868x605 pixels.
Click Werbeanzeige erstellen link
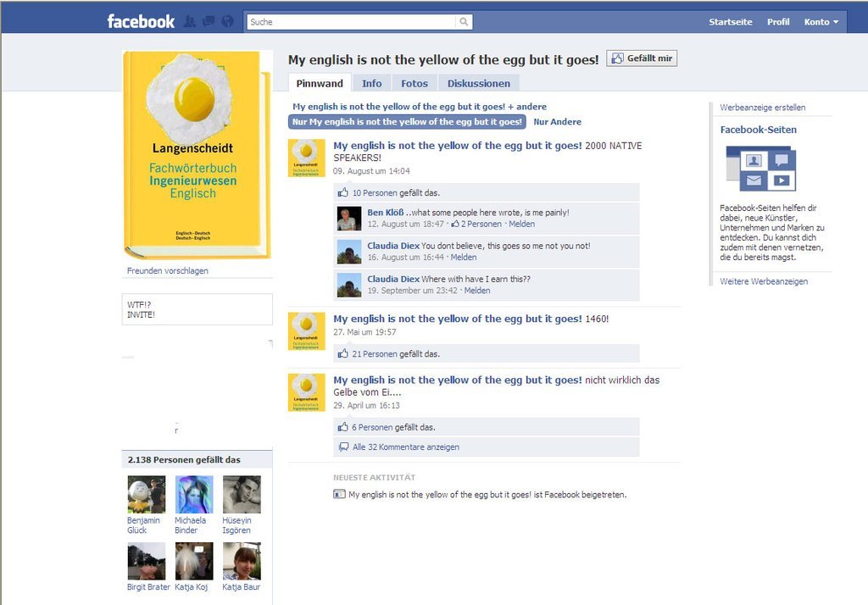(x=762, y=108)
